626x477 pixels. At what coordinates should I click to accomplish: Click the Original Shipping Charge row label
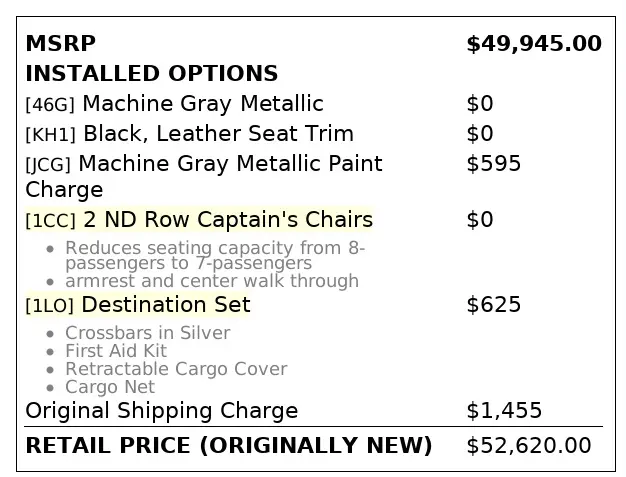point(161,411)
